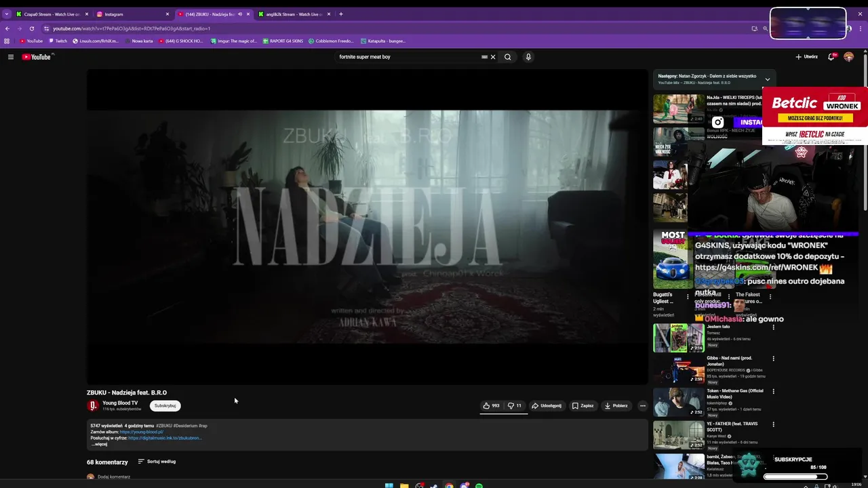868x488 pixels.
Task: Expand description with ...więcej
Action: tap(99, 444)
